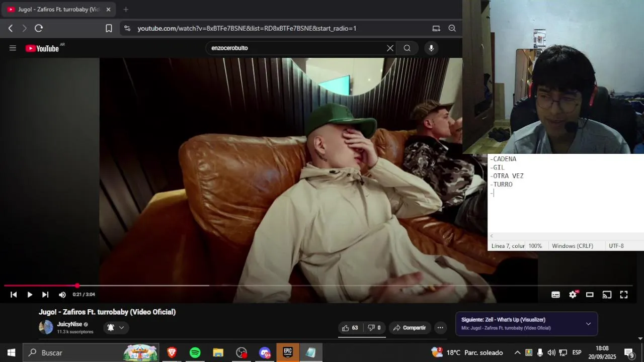Viewport: 644px width, 362px height.
Task: Show hidden system tray icons
Action: pyautogui.click(x=517, y=353)
